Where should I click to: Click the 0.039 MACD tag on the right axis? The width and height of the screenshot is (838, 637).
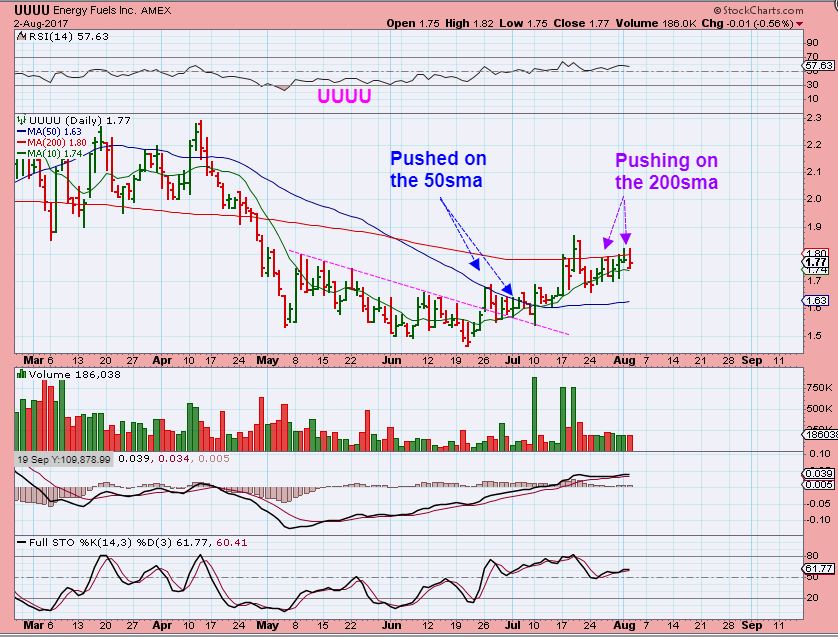tap(819, 474)
